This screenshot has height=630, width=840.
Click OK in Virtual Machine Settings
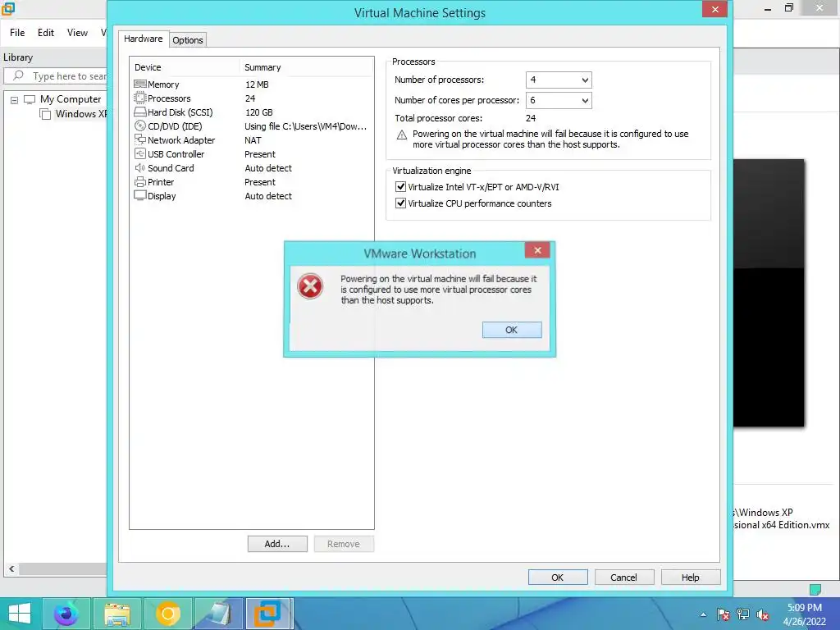(x=558, y=577)
